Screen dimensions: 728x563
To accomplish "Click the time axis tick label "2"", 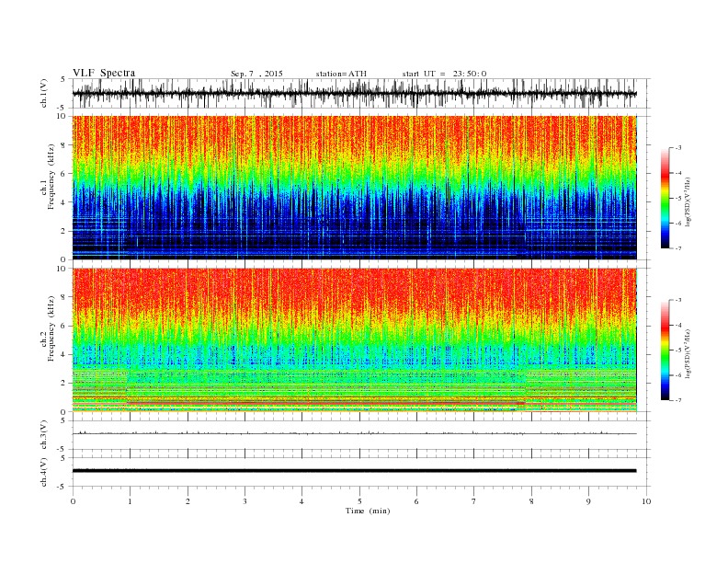I will click(188, 501).
